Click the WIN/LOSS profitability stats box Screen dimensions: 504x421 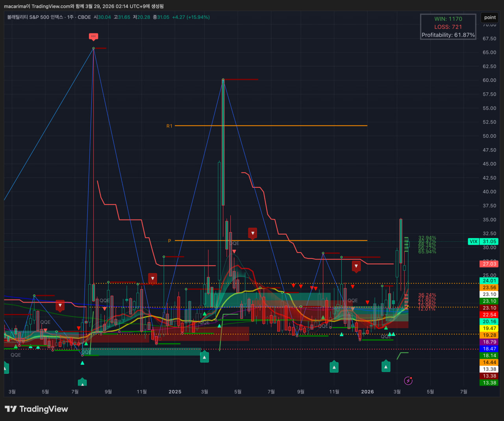pyautogui.click(x=448, y=27)
